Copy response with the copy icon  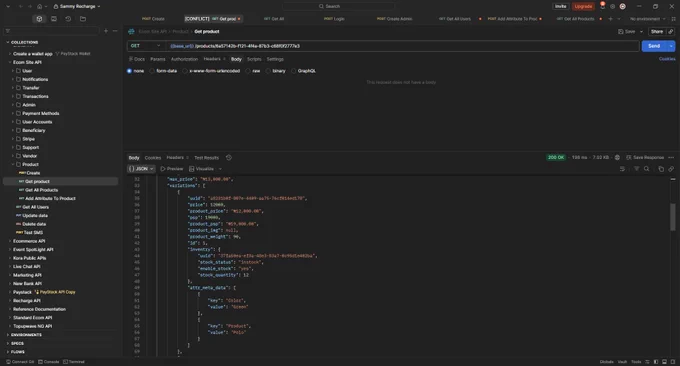click(x=661, y=169)
